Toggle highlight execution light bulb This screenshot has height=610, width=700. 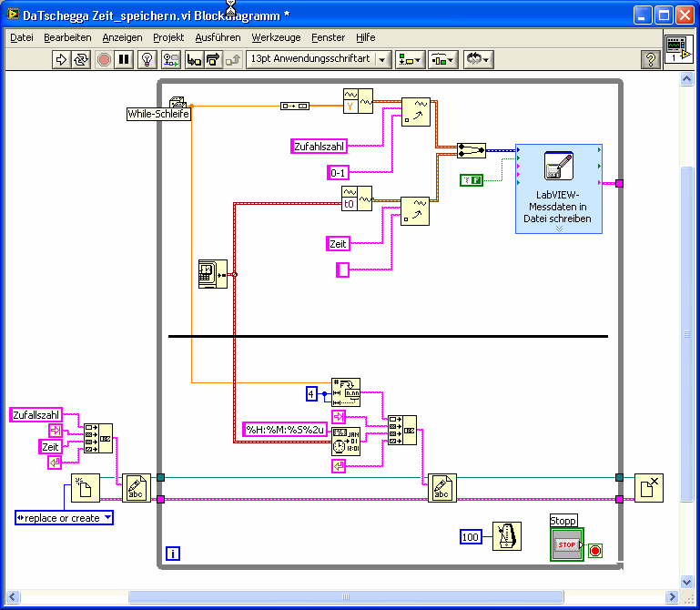point(147,59)
